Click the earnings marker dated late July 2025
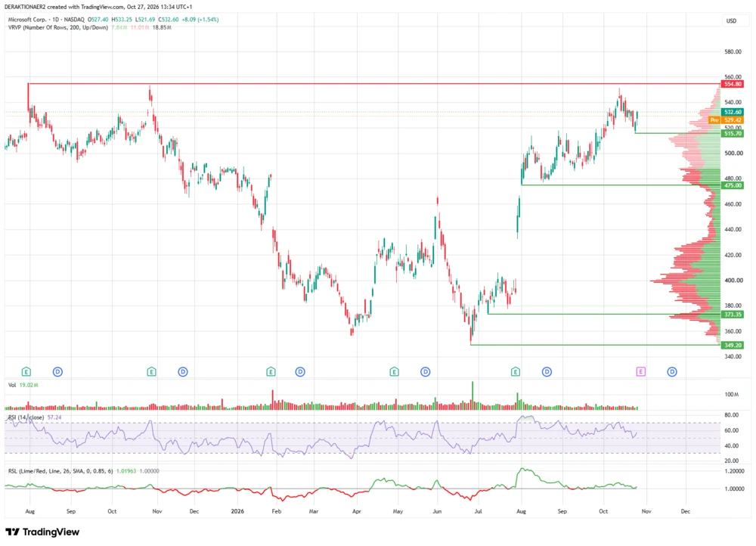The height and width of the screenshot is (546, 756). (26, 371)
